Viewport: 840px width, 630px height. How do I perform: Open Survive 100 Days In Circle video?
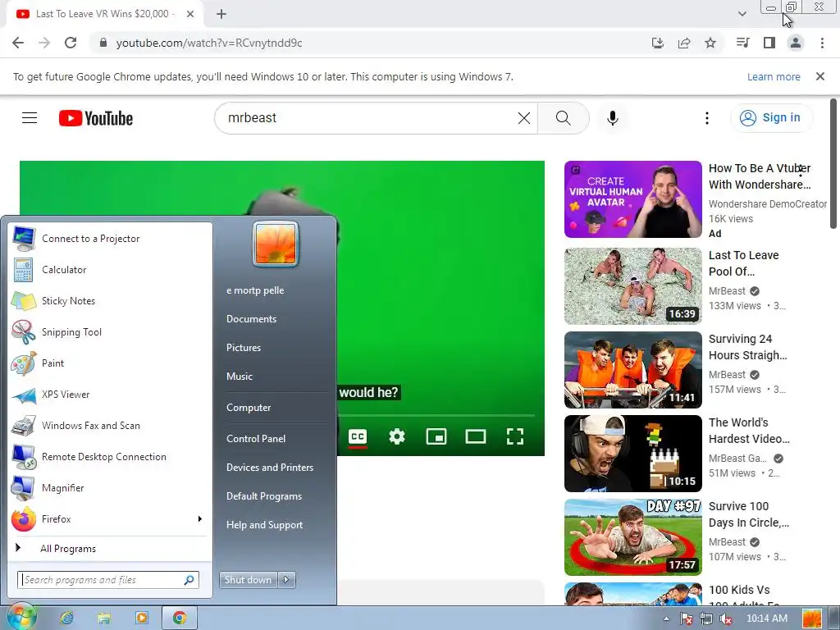[632, 536]
